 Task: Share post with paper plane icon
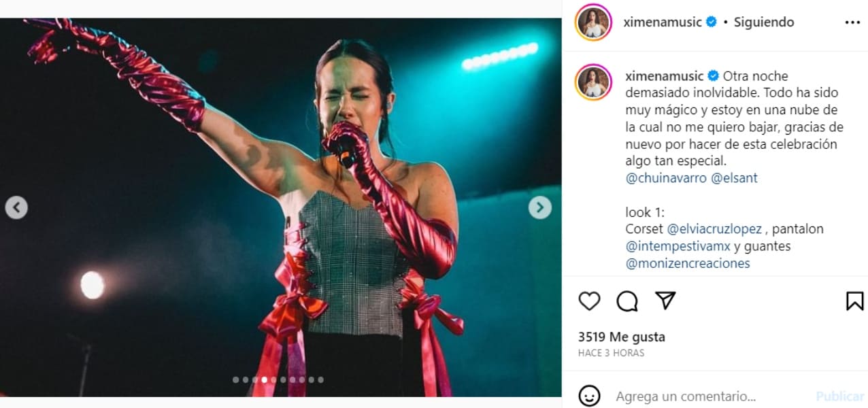click(665, 301)
